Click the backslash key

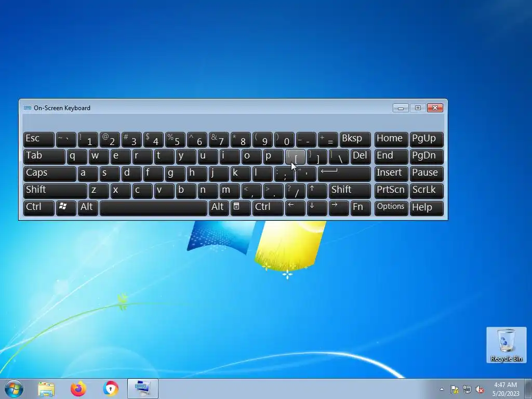pyautogui.click(x=339, y=157)
